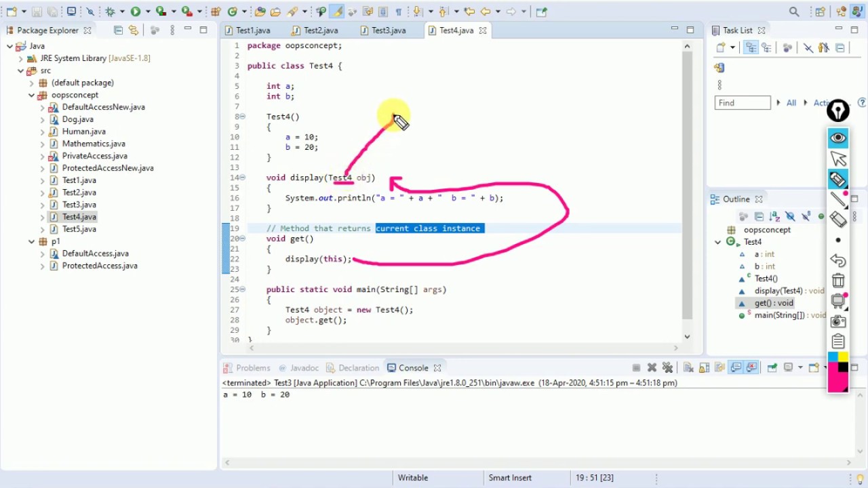This screenshot has height=488, width=868.
Task: Click the All link in the Task List
Action: click(791, 103)
